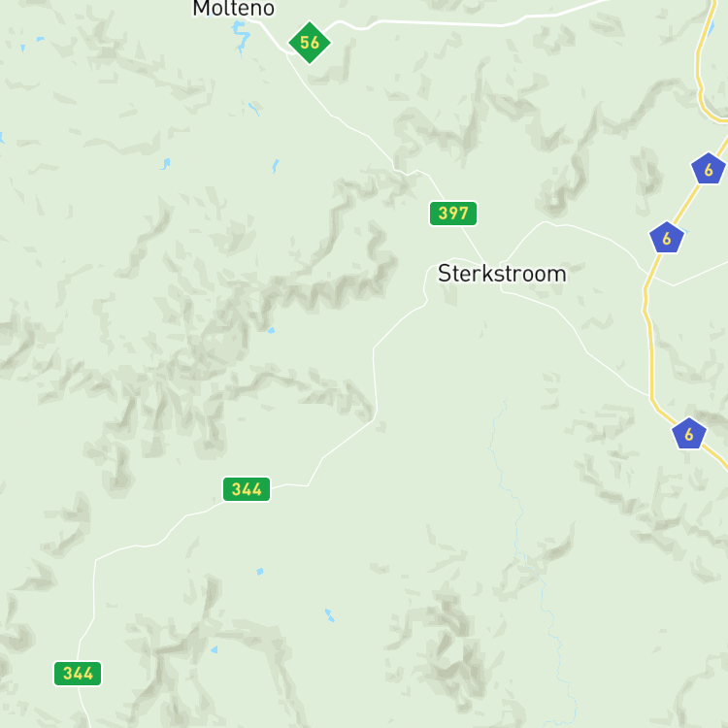Select the northernmost blue route 6 pentagon
The width and height of the screenshot is (728, 728).
pos(708,169)
